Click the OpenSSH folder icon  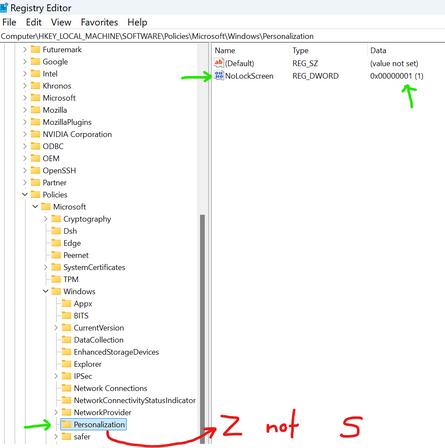coord(35,170)
